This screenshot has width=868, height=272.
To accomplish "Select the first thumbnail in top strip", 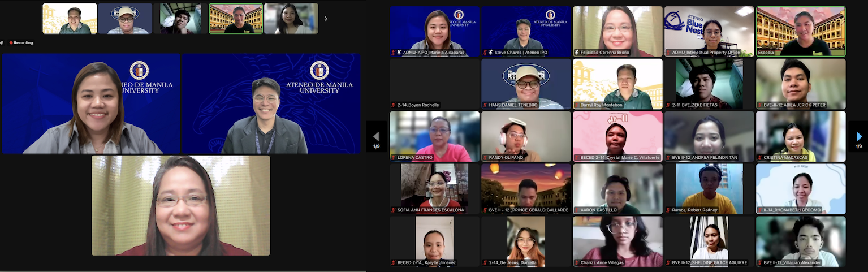I will click(70, 19).
